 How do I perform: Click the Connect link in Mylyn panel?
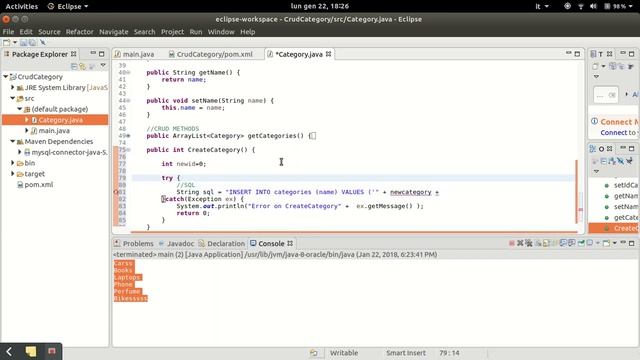[613, 133]
